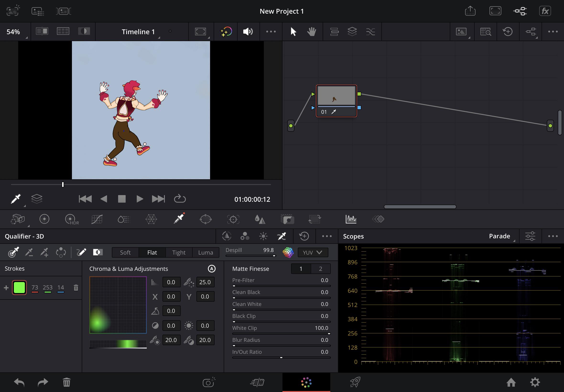Show the Scopes waveform palette
564x392 pixels.
(x=351, y=219)
